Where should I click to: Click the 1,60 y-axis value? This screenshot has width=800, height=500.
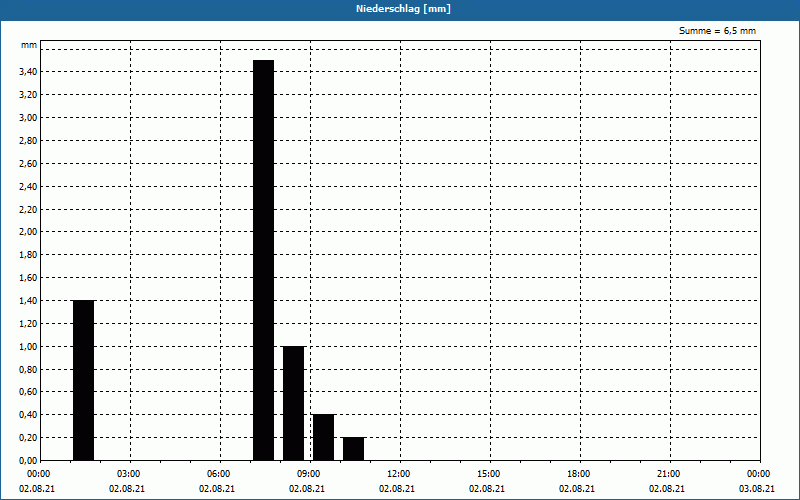28,278
